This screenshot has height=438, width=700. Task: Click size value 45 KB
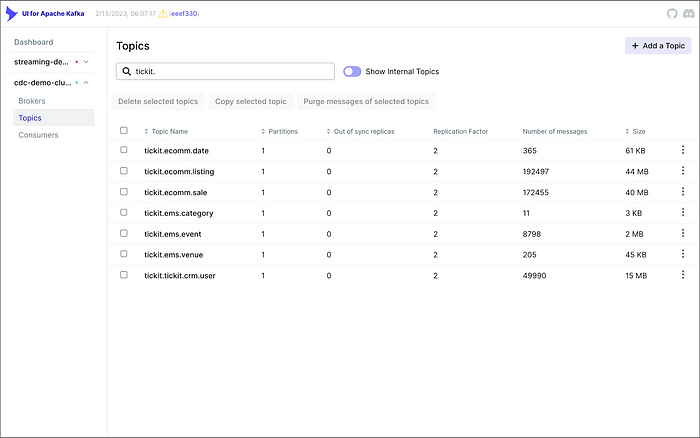(636, 255)
